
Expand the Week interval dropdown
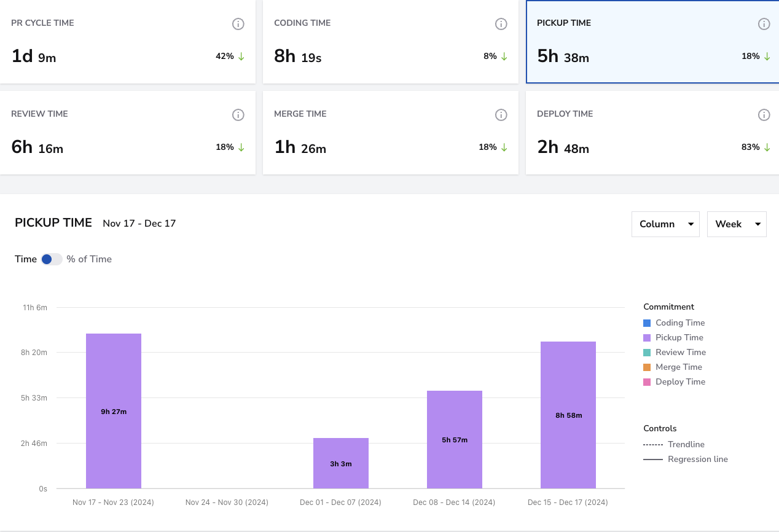click(x=737, y=224)
